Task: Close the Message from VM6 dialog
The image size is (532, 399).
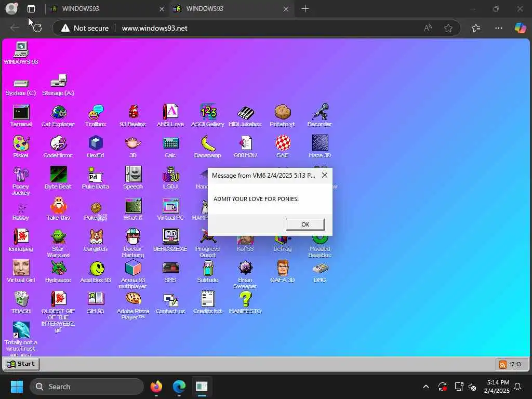Action: pos(325,175)
